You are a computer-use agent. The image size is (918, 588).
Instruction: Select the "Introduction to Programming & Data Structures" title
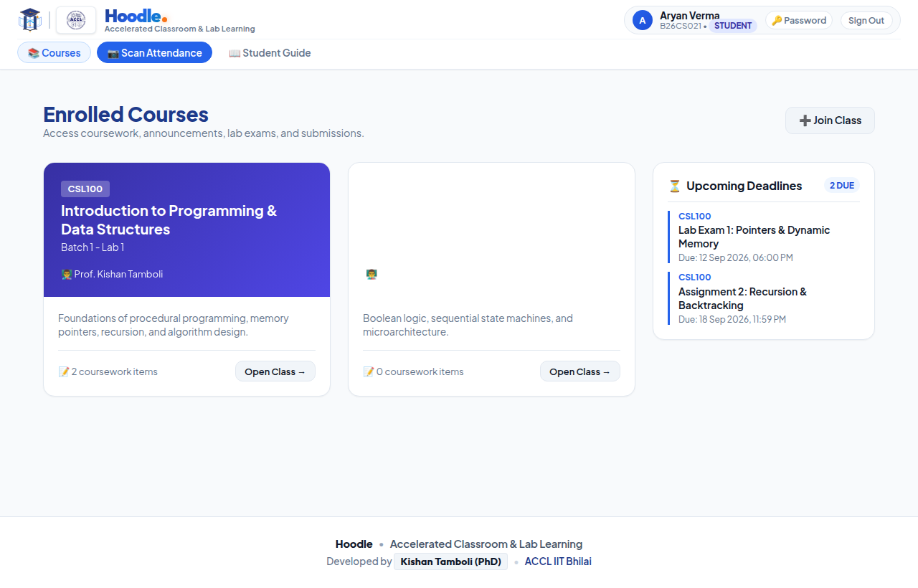[169, 220]
